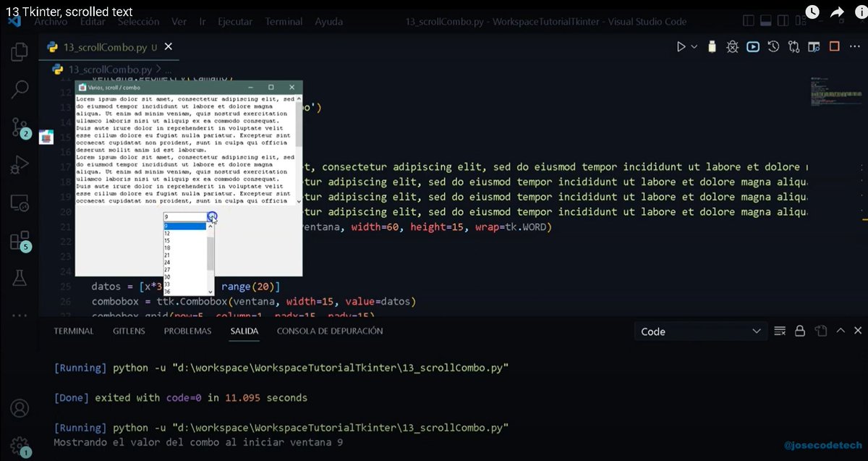Run the Python file with play button

click(681, 47)
